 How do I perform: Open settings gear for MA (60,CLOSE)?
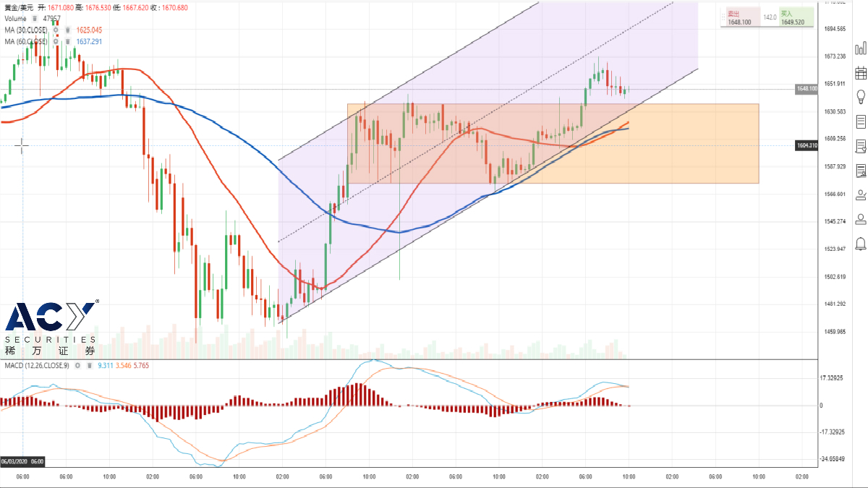click(x=56, y=42)
